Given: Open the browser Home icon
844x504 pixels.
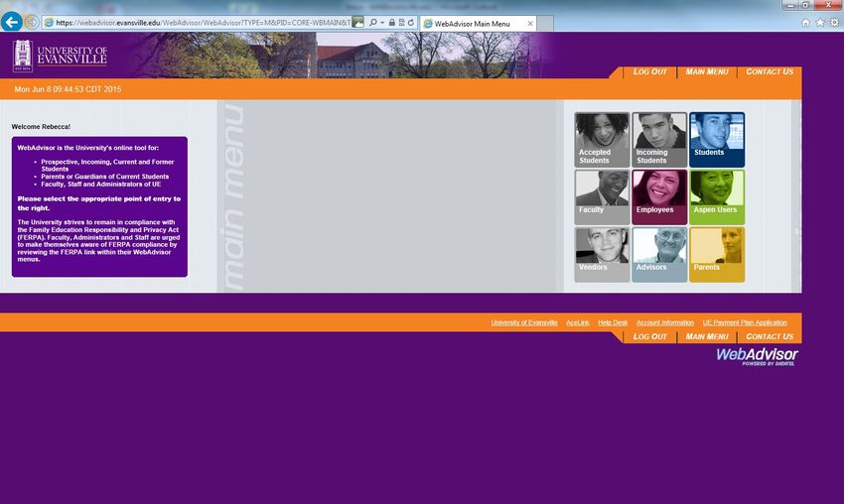Looking at the screenshot, I should pyautogui.click(x=806, y=23).
